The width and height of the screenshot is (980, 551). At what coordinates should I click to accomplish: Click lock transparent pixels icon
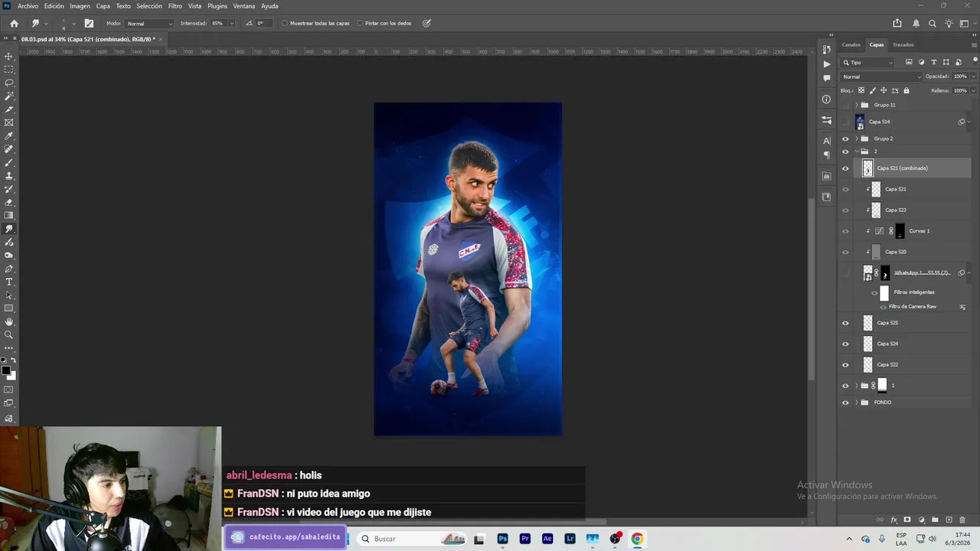click(x=861, y=90)
